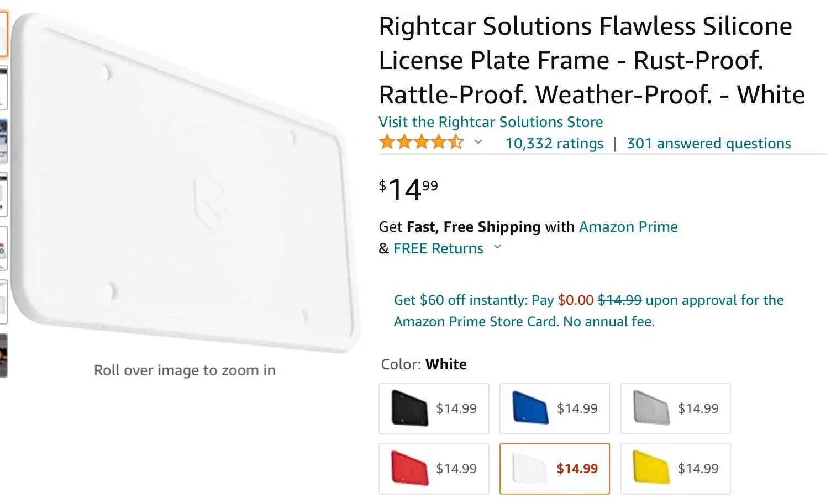Select the black frame color swatch

click(434, 408)
